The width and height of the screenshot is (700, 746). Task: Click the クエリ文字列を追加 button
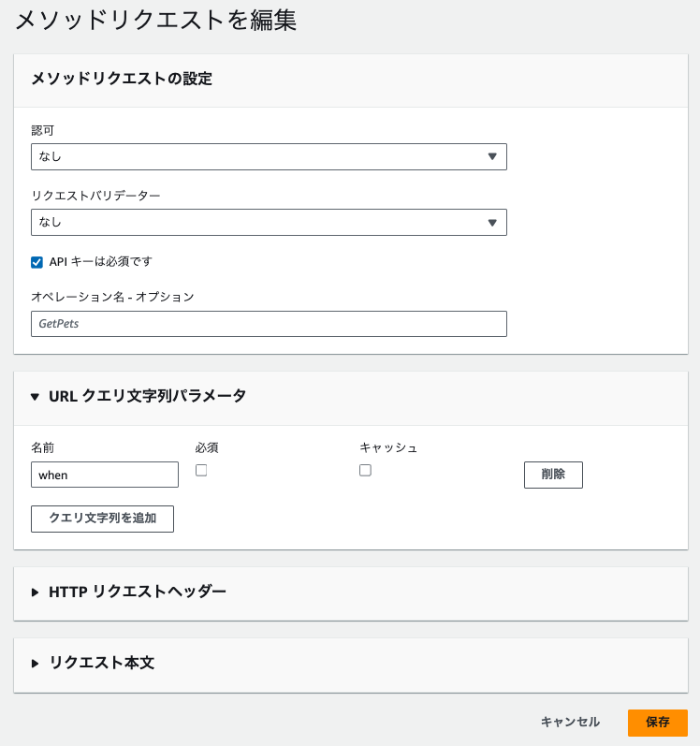[x=102, y=519]
